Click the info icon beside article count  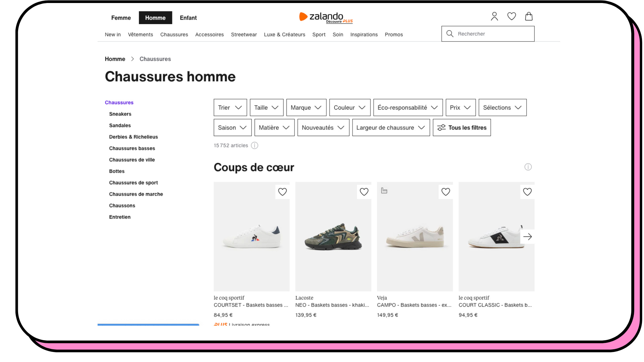[255, 145]
